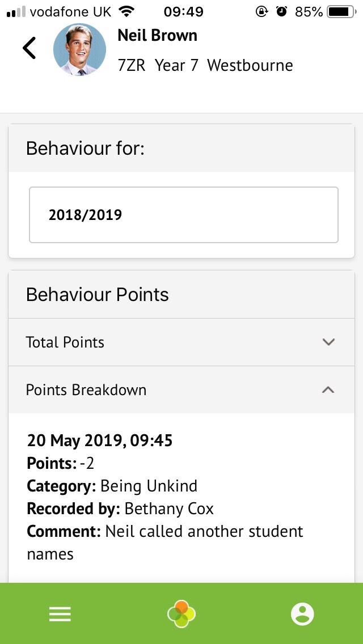
Task: Select the Points Breakdown row label
Action: click(x=86, y=390)
